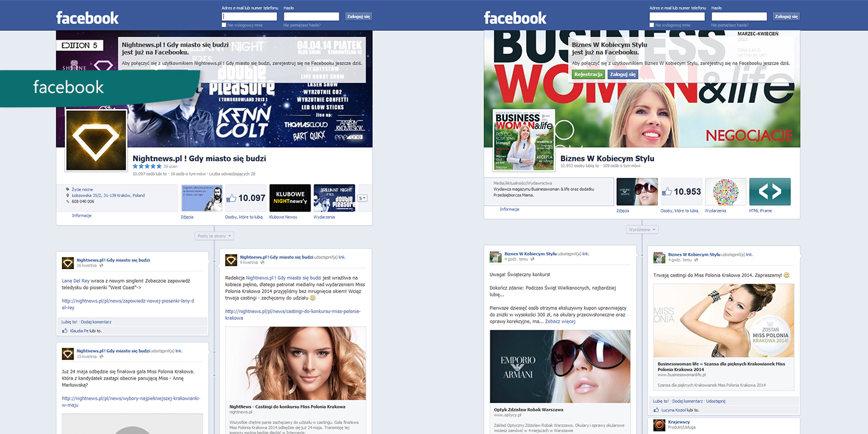
Task: Open the wybory-najpiekniejszej-krakowianki link
Action: pyautogui.click(x=131, y=402)
